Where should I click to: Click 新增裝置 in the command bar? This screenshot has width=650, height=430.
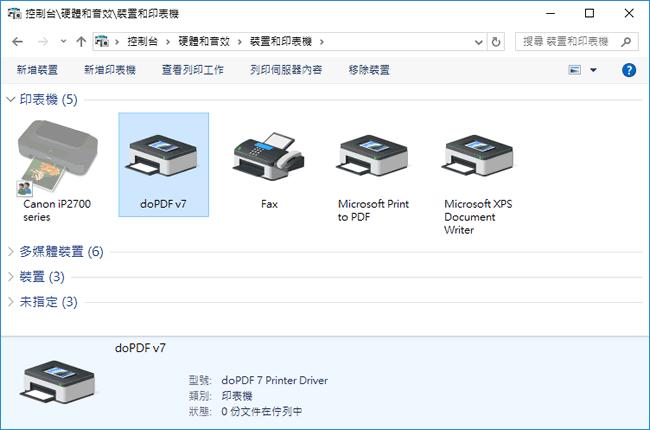pos(37,70)
